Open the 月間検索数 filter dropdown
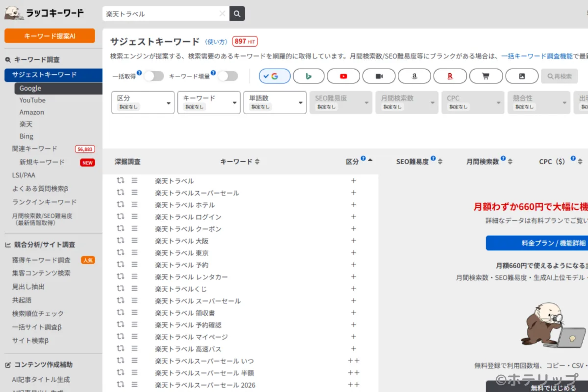The image size is (588, 392). click(407, 102)
